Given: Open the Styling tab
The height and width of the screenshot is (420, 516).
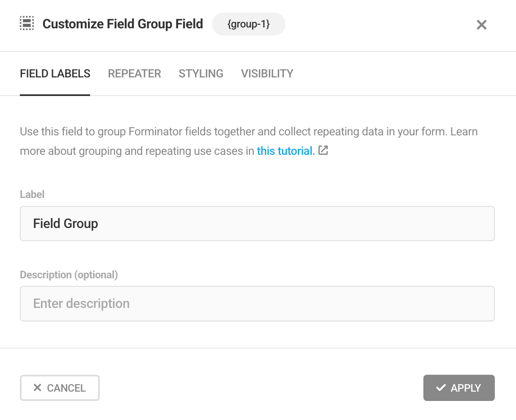Looking at the screenshot, I should [201, 74].
